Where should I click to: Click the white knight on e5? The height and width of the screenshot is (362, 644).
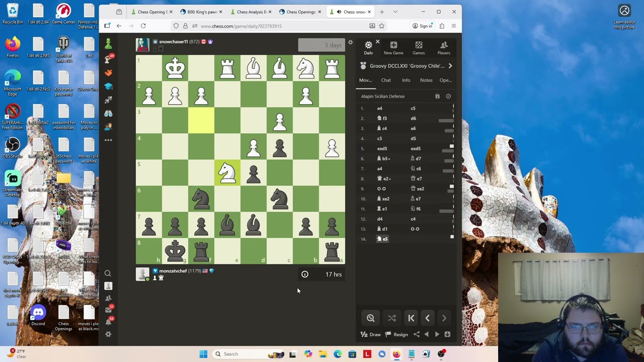point(227,173)
